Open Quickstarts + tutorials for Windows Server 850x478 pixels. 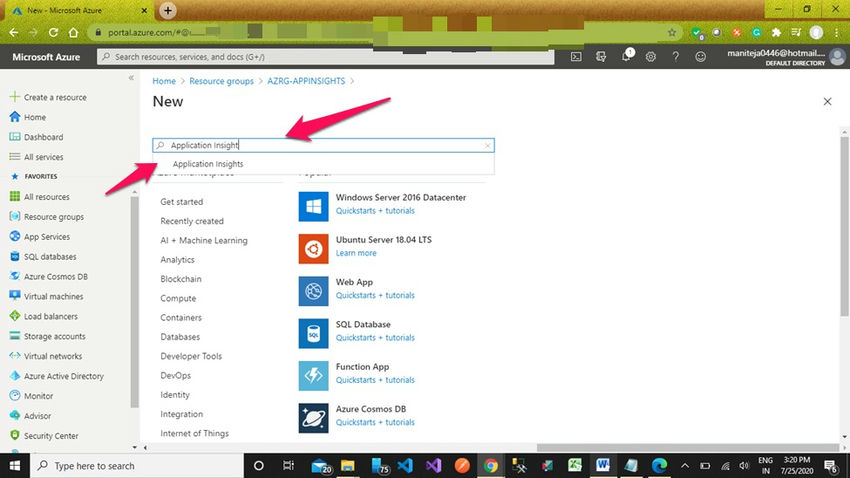point(375,211)
